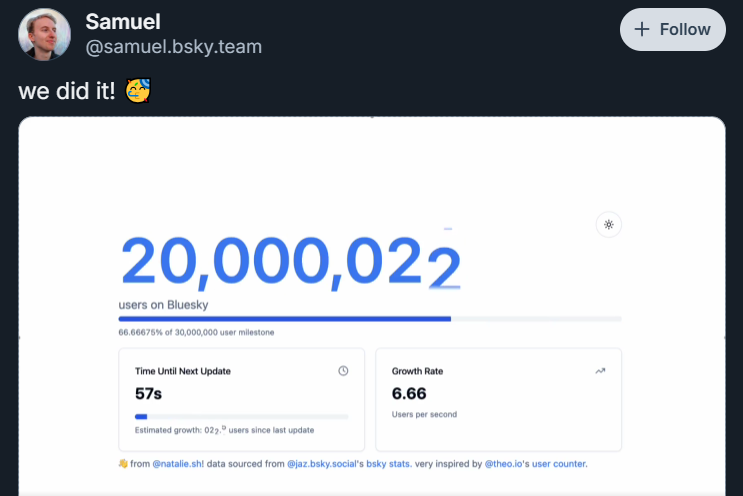Click the Follow button
The height and width of the screenshot is (496, 743).
[672, 29]
